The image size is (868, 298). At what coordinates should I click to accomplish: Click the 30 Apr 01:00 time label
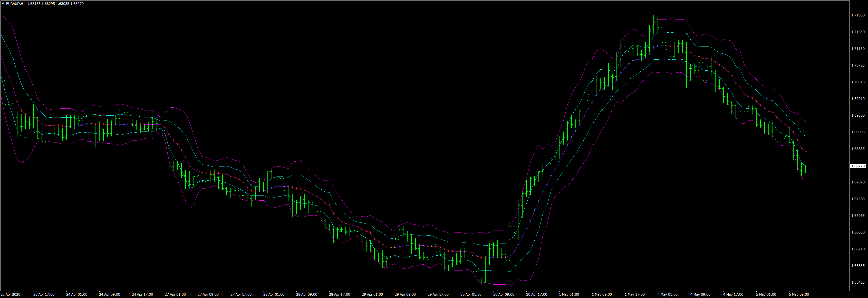click(x=471, y=295)
